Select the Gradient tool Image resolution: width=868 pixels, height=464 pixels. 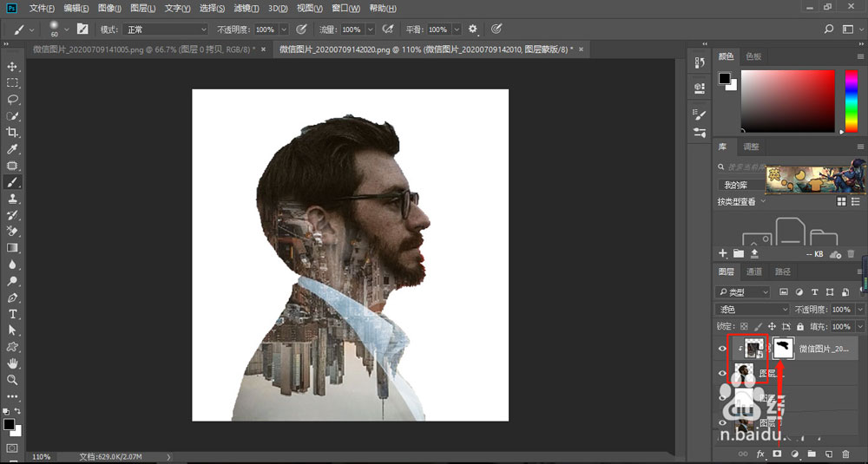click(12, 248)
